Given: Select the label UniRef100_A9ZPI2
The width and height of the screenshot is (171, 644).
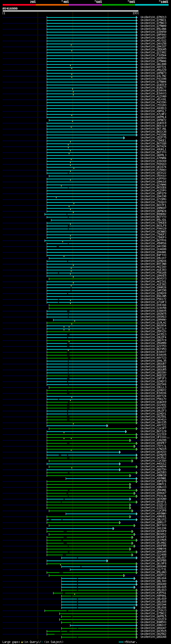Looking at the screenshot, I should point(153,575).
